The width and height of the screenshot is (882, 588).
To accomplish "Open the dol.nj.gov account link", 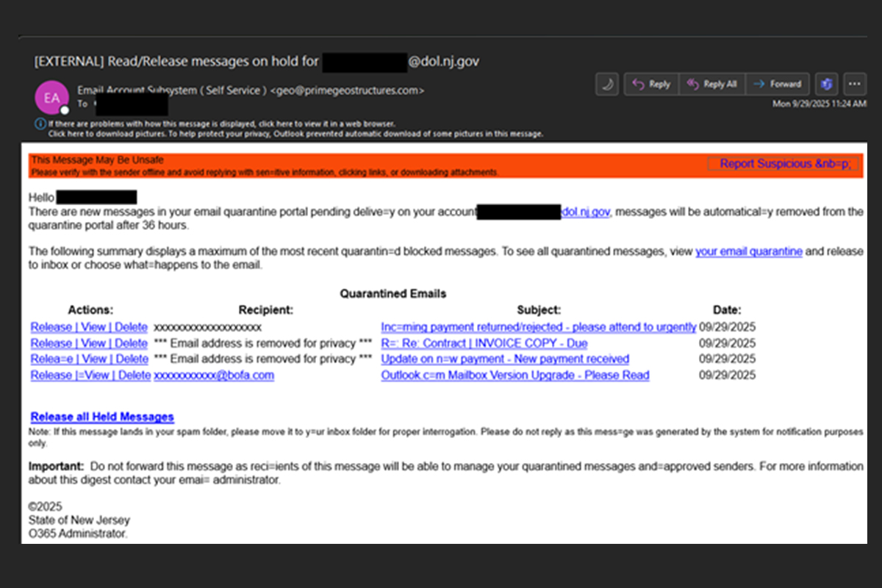I will pyautogui.click(x=586, y=212).
